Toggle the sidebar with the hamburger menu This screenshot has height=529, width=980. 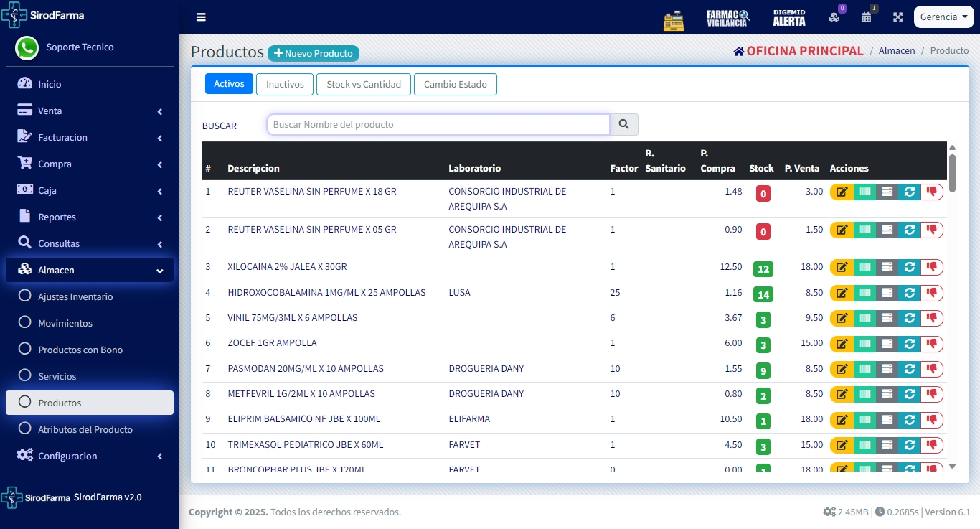point(201,17)
